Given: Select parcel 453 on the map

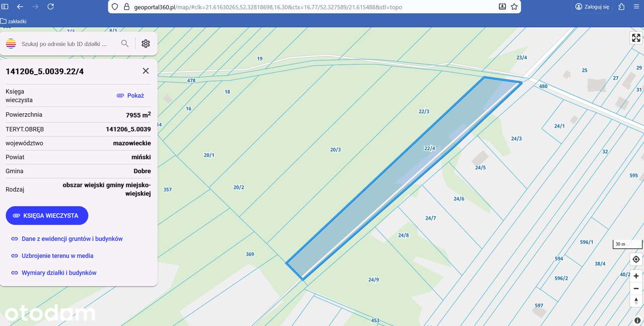Looking at the screenshot, I should point(375,320).
